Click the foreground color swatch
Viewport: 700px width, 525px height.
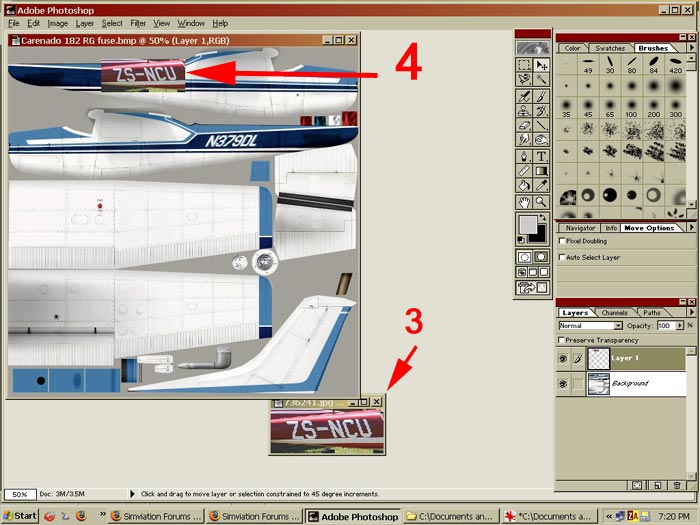coord(526,223)
